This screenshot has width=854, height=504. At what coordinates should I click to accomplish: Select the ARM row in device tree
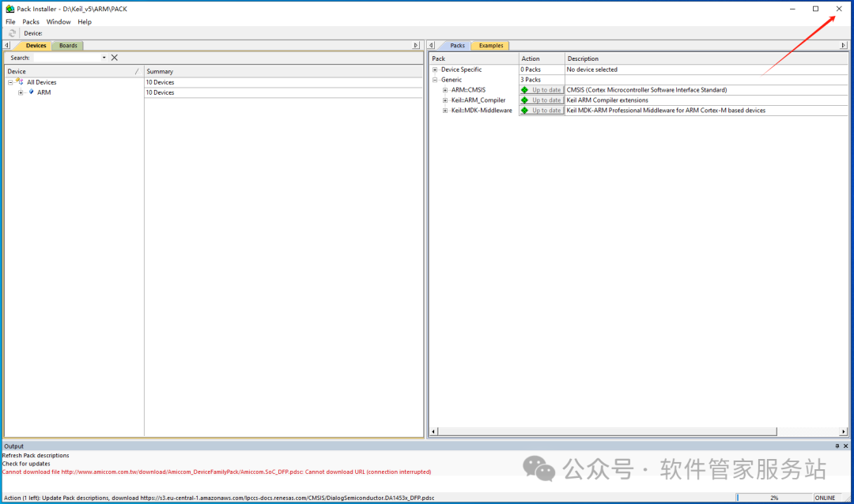44,92
